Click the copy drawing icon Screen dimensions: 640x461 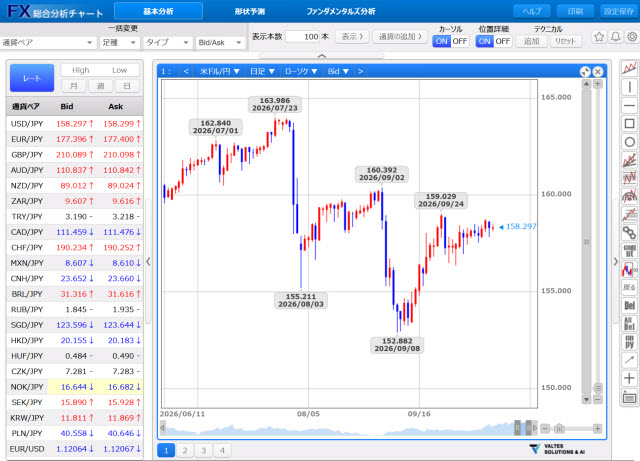coord(629,342)
